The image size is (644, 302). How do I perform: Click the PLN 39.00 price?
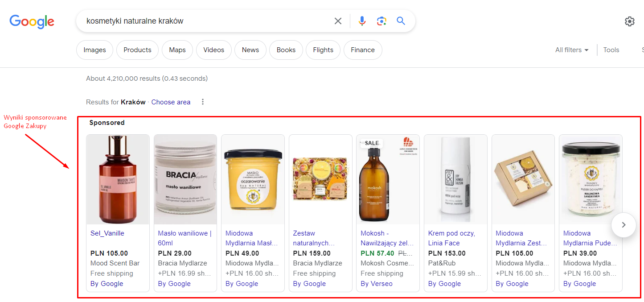(580, 253)
